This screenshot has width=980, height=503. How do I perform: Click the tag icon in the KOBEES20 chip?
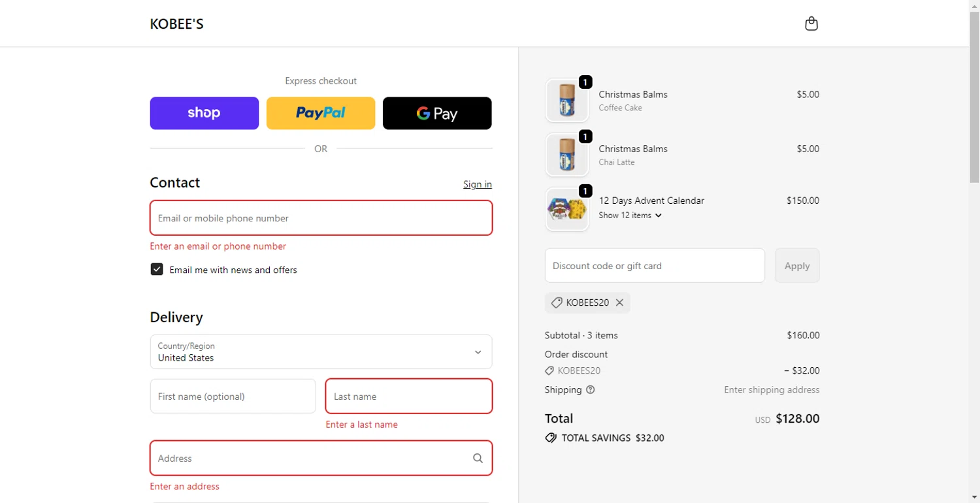coord(557,302)
